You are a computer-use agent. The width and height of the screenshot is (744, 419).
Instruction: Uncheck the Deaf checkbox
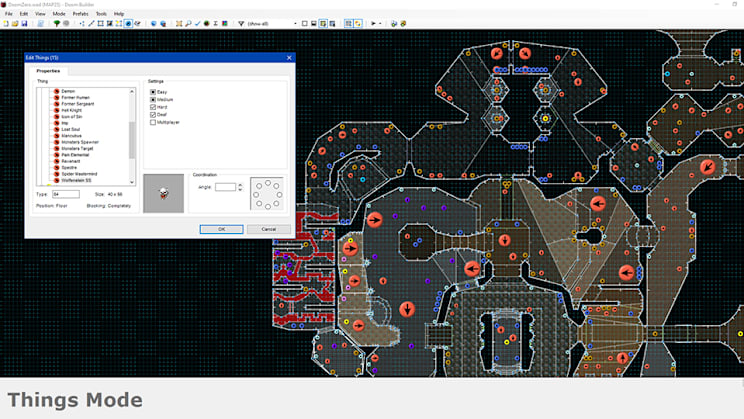pos(153,115)
